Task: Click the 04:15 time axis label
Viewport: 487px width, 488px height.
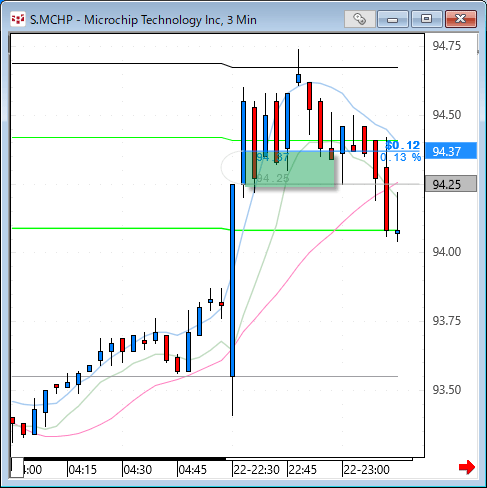Action: click(x=82, y=470)
